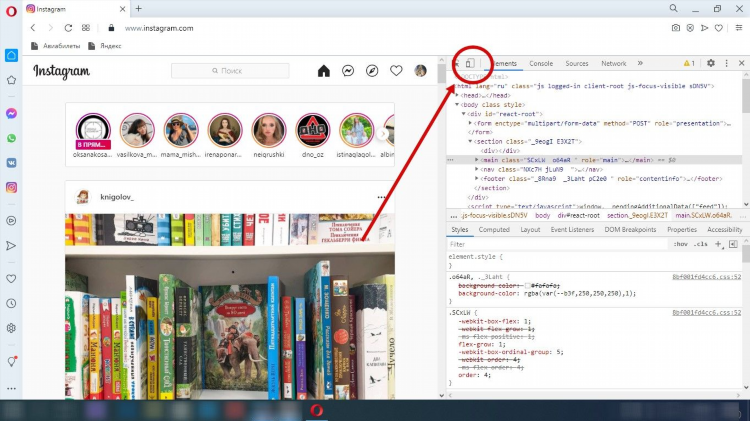The width and height of the screenshot is (750, 421).
Task: Reload the Instagram page
Action: click(x=68, y=28)
